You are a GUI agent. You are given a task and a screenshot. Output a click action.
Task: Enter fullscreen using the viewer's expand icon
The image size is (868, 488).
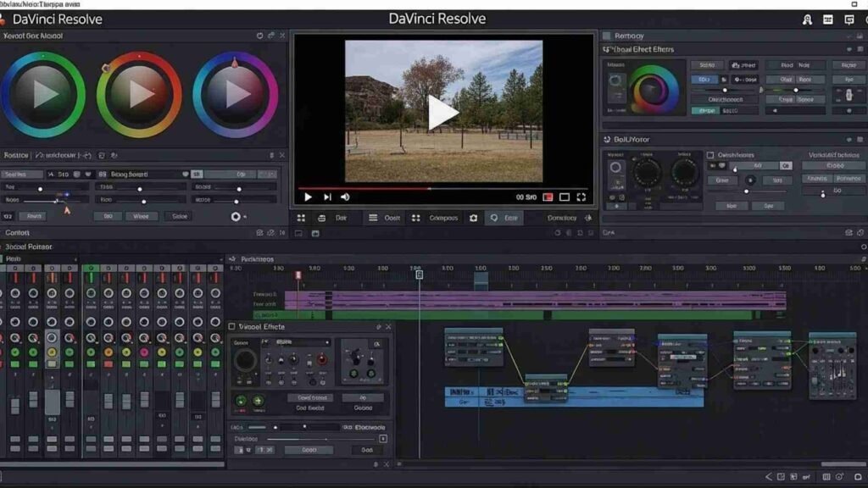click(581, 197)
